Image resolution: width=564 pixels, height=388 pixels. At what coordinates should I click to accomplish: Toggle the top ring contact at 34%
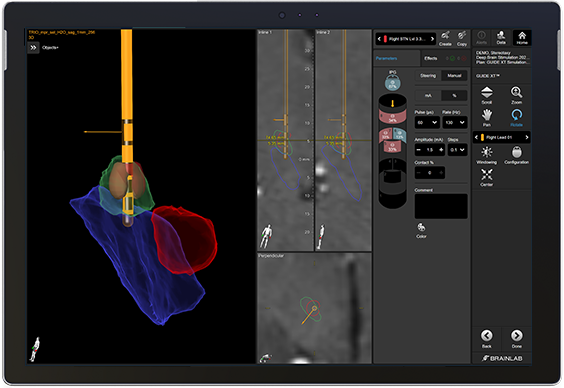pyautogui.click(x=392, y=117)
